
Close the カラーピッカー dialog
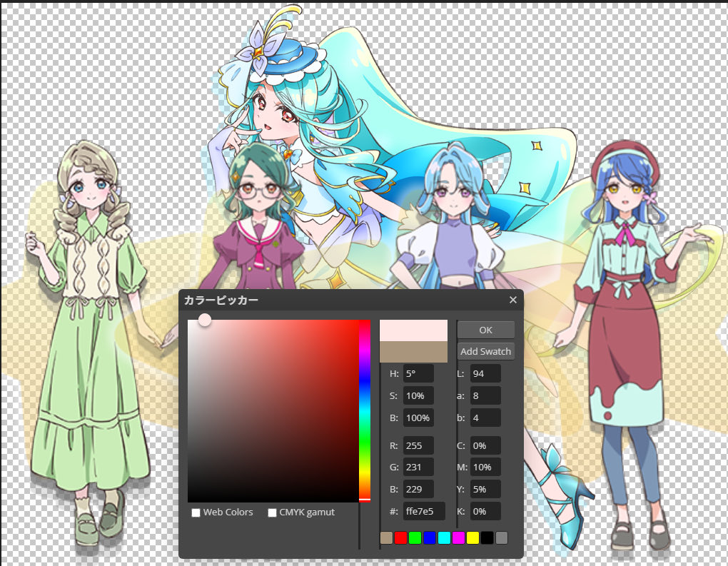[x=513, y=300]
